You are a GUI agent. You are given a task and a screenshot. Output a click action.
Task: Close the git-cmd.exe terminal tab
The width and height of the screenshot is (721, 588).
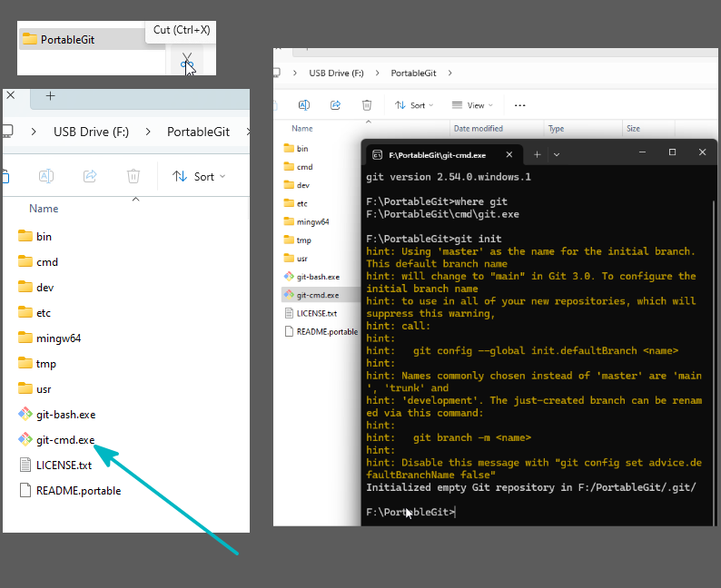(509, 155)
